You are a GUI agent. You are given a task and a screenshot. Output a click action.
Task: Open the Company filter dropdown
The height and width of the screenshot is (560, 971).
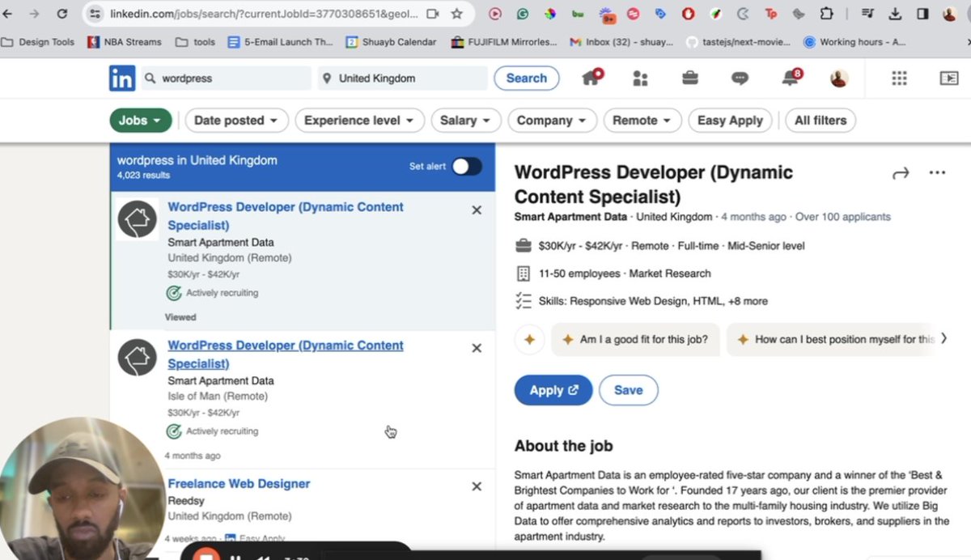tap(552, 121)
